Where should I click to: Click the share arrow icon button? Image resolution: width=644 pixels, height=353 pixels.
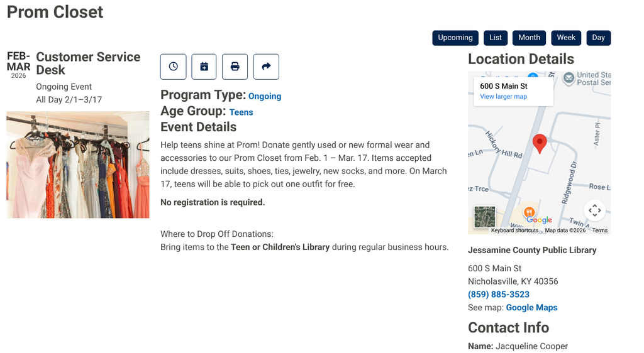pos(266,67)
